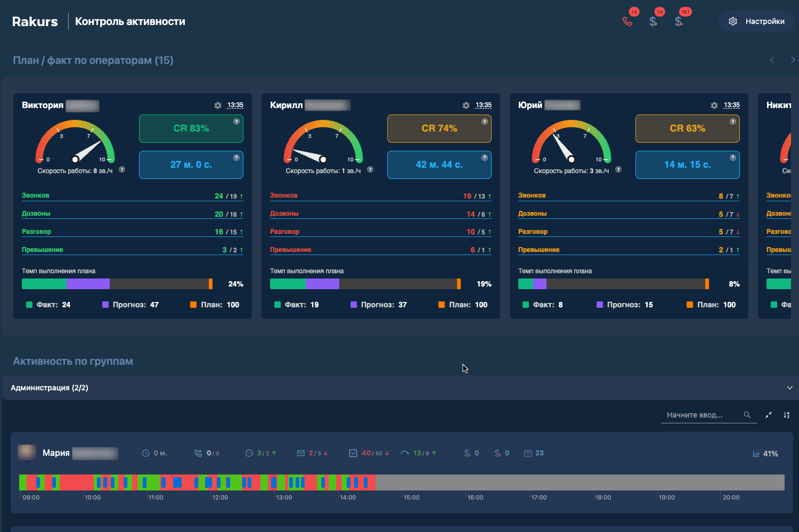The image size is (799, 532).
Task: Click the chart icon showing 41%
Action: pos(756,454)
